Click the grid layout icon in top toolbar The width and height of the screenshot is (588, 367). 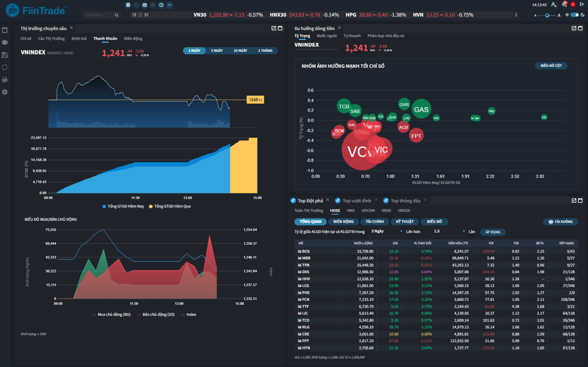click(128, 5)
